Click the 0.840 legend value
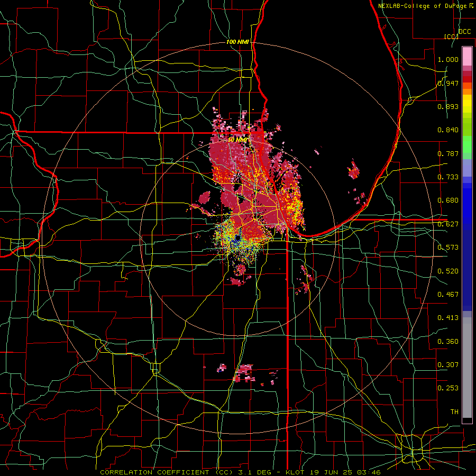Viewport: 476px width, 476px height. [x=448, y=130]
